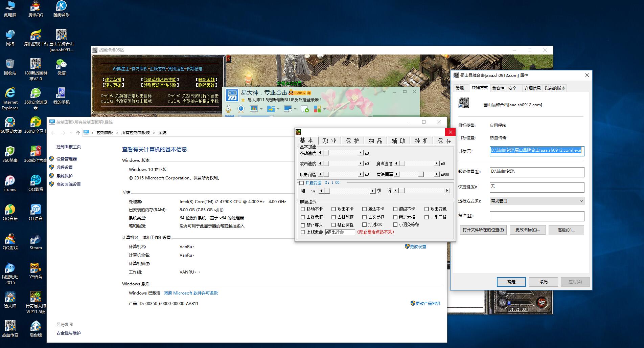
Task: Click the presentation chart icon in QQ chat
Action: 254,109
